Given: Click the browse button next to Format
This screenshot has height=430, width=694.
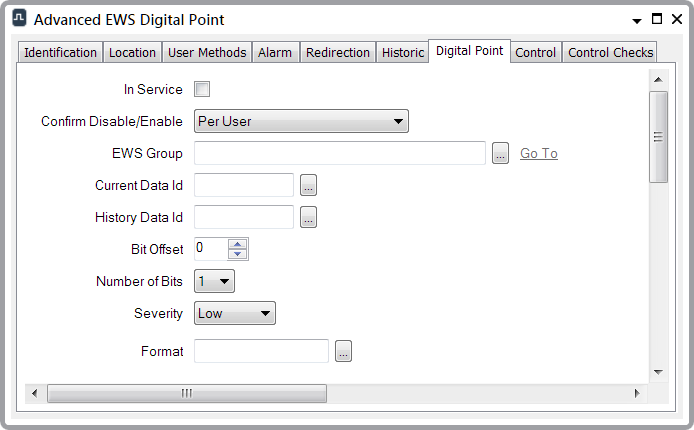Looking at the screenshot, I should coord(344,351).
